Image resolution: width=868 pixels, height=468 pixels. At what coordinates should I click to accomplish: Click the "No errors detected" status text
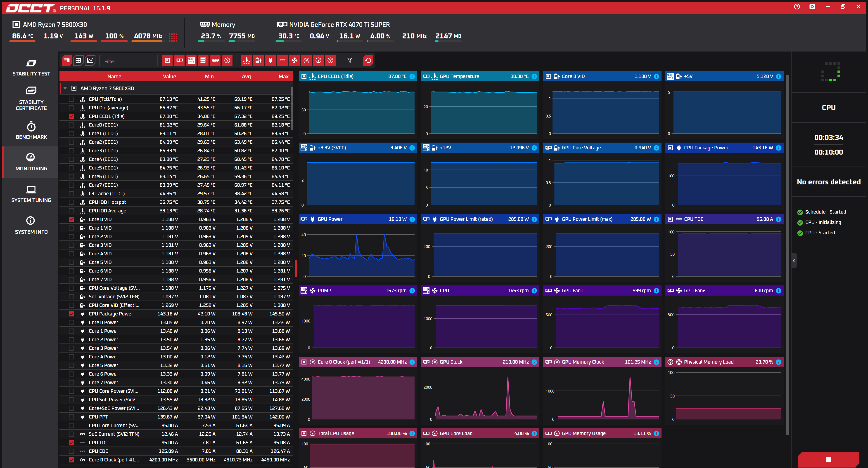pyautogui.click(x=829, y=182)
